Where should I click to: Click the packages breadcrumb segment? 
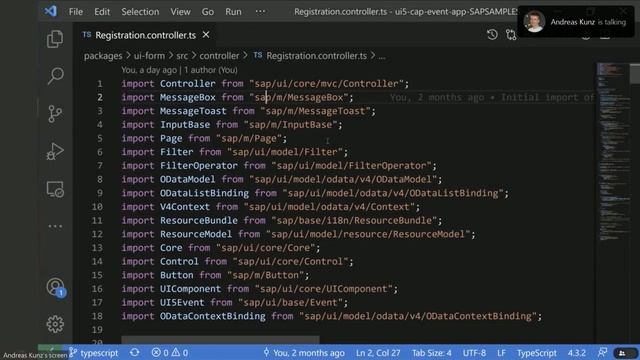click(103, 56)
